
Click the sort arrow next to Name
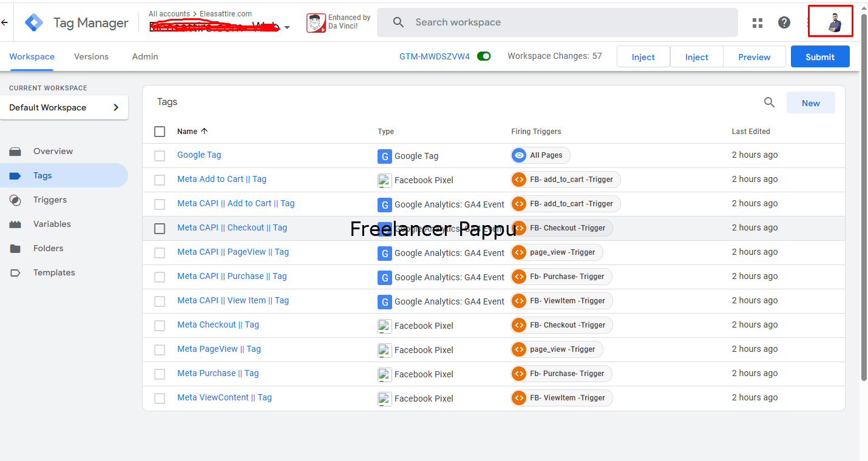coord(204,131)
